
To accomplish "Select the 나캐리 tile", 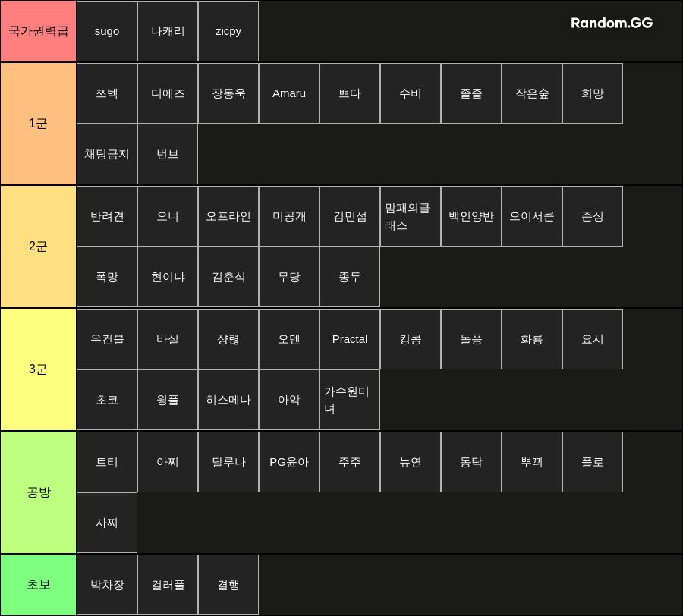I will point(168,31).
